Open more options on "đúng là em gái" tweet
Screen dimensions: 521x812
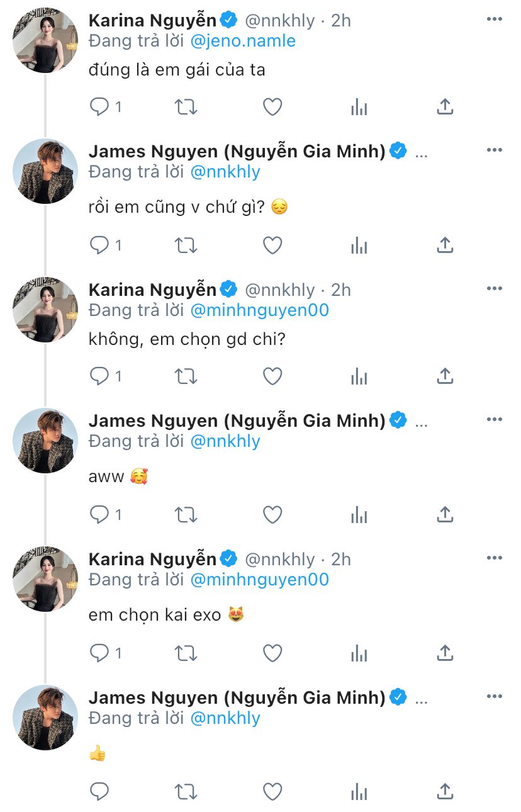tap(495, 20)
